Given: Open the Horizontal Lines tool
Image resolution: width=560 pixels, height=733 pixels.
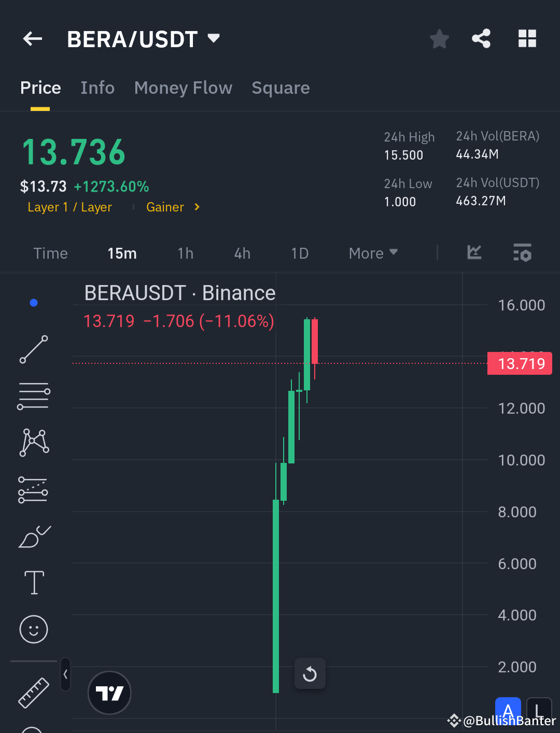Looking at the screenshot, I should click(33, 396).
